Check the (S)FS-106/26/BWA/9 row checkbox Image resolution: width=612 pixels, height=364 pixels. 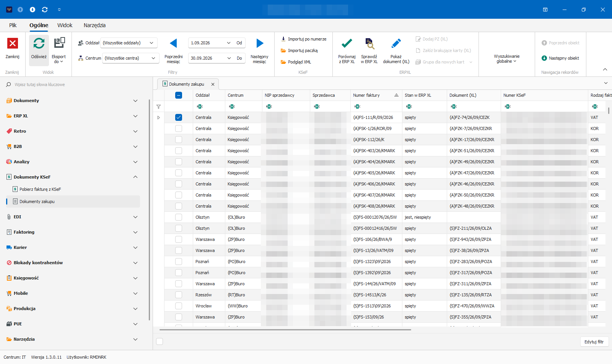(179, 239)
